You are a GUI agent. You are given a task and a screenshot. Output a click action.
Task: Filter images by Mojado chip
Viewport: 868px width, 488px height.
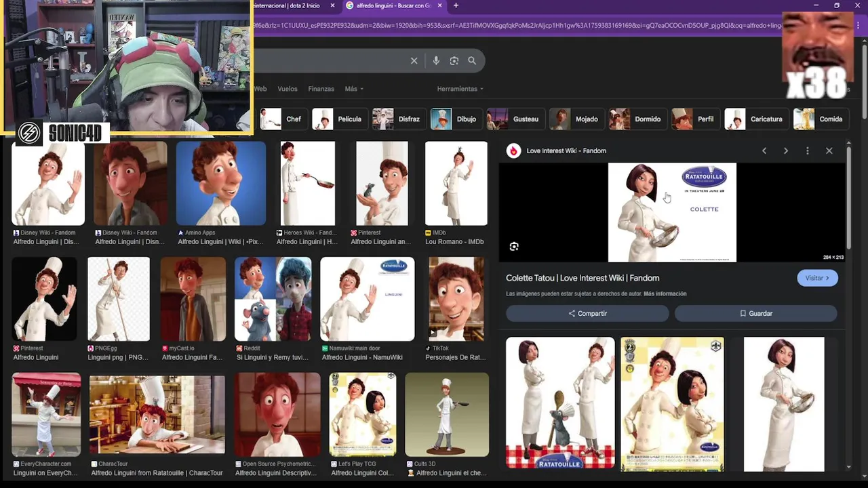point(577,119)
